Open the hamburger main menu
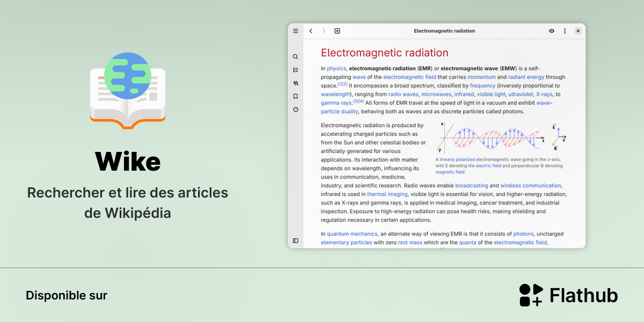 295,31
